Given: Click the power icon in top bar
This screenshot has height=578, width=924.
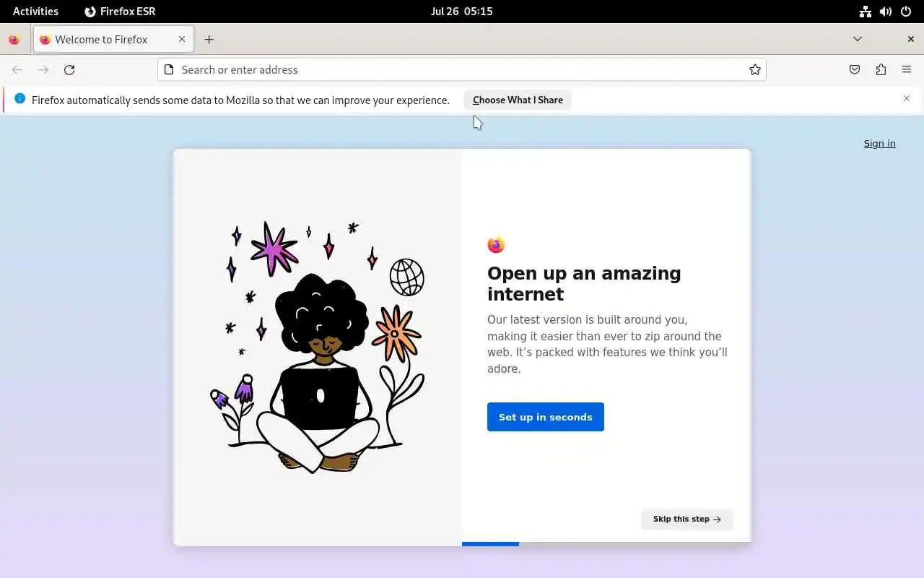Looking at the screenshot, I should [906, 12].
